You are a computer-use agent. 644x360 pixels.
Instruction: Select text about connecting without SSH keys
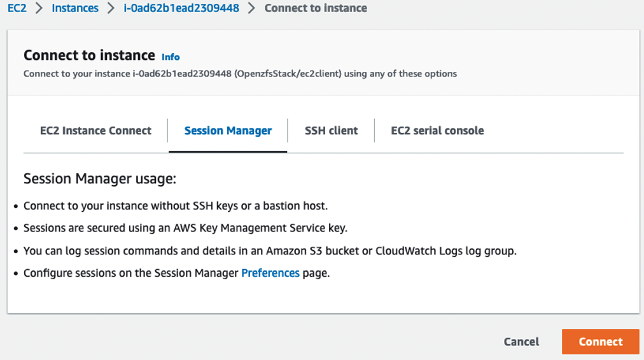tap(176, 205)
